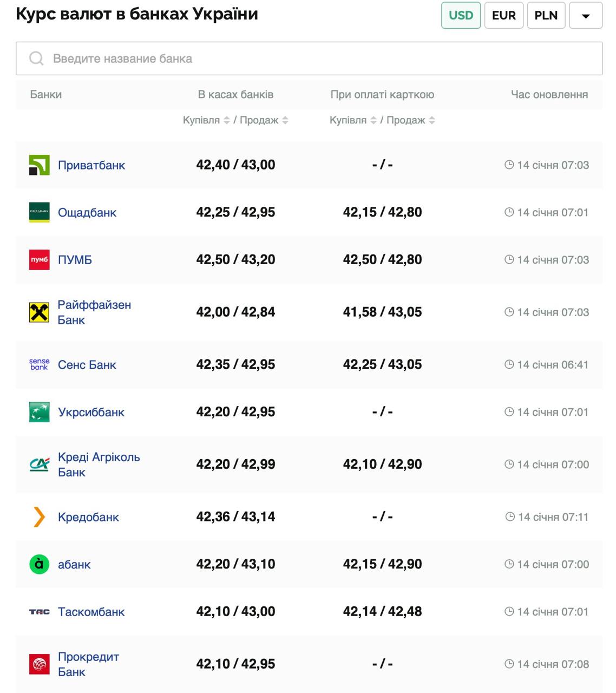Click the Sense Bank logo icon
Image resolution: width=616 pixels, height=693 pixels.
(x=39, y=364)
